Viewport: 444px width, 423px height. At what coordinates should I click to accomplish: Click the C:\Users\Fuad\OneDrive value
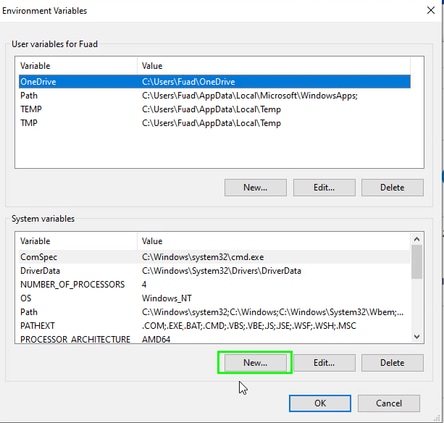coord(188,82)
